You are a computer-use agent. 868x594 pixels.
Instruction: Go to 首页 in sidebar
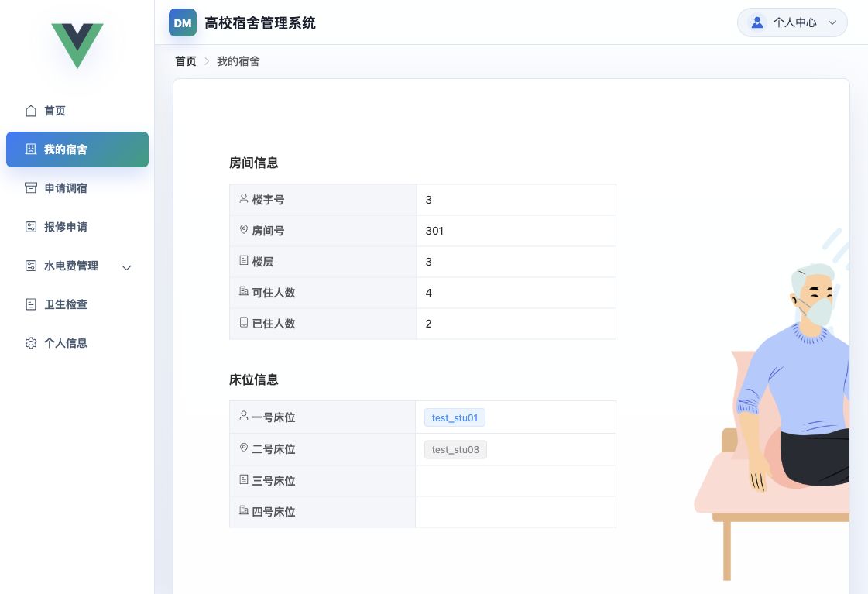point(77,111)
